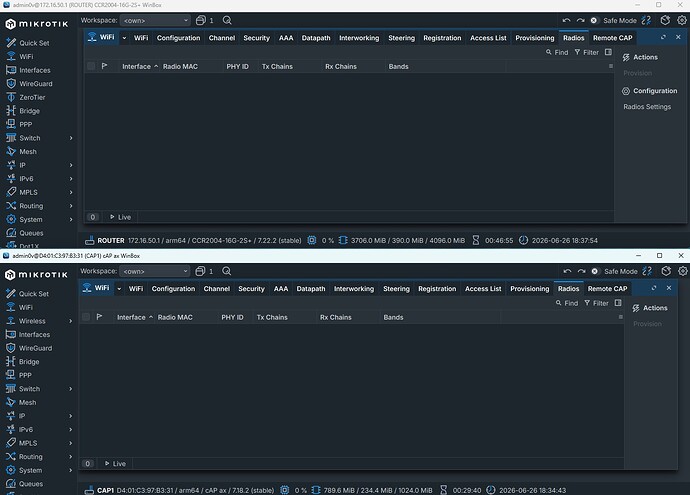This screenshot has width=690, height=495.
Task: Switch to Remote CAP tab in ROUTER window
Action: point(612,38)
